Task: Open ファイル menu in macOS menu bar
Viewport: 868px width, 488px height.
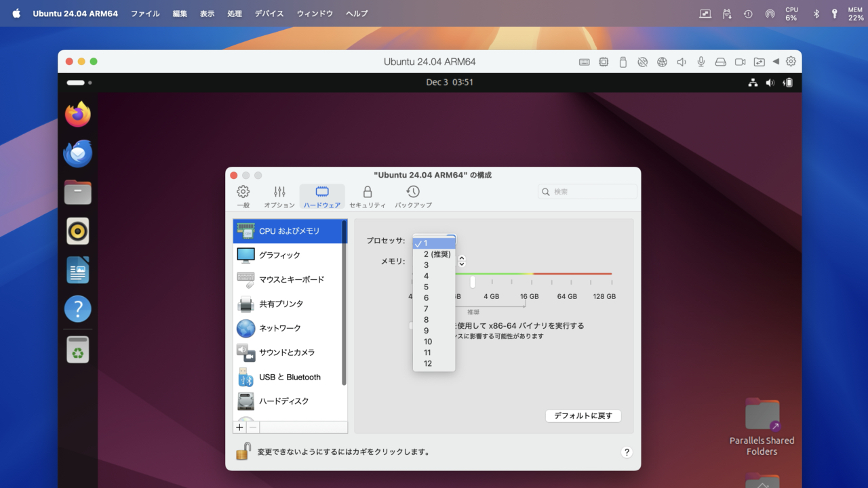Action: click(145, 14)
